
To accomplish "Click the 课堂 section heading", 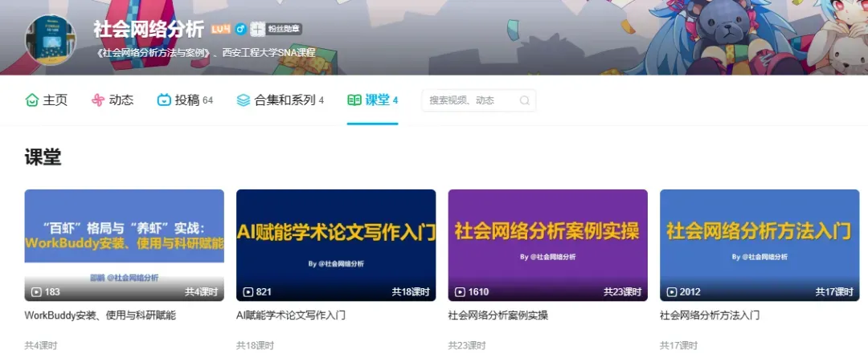I will [43, 157].
